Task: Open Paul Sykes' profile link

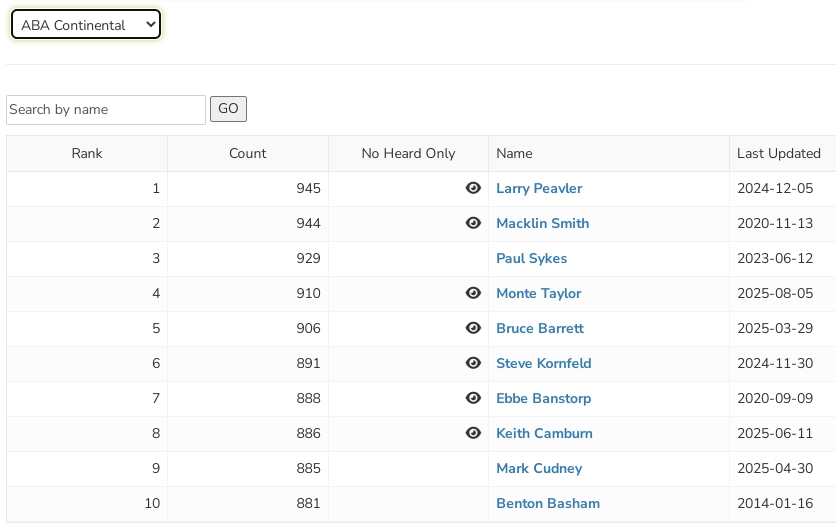Action: point(531,258)
